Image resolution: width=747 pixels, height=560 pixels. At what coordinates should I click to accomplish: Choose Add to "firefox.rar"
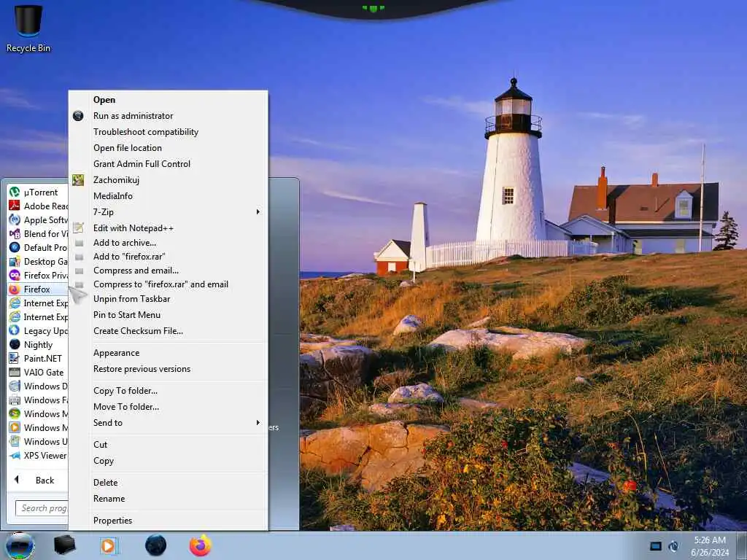129,257
